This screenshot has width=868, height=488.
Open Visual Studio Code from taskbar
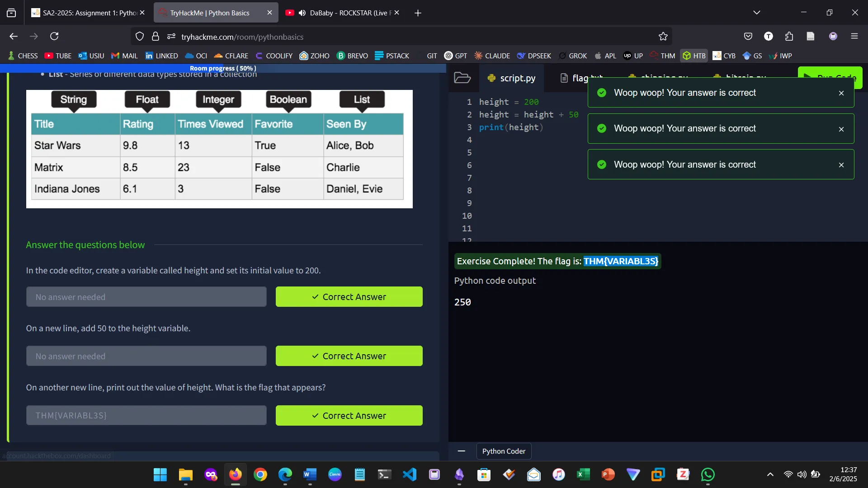[409, 474]
